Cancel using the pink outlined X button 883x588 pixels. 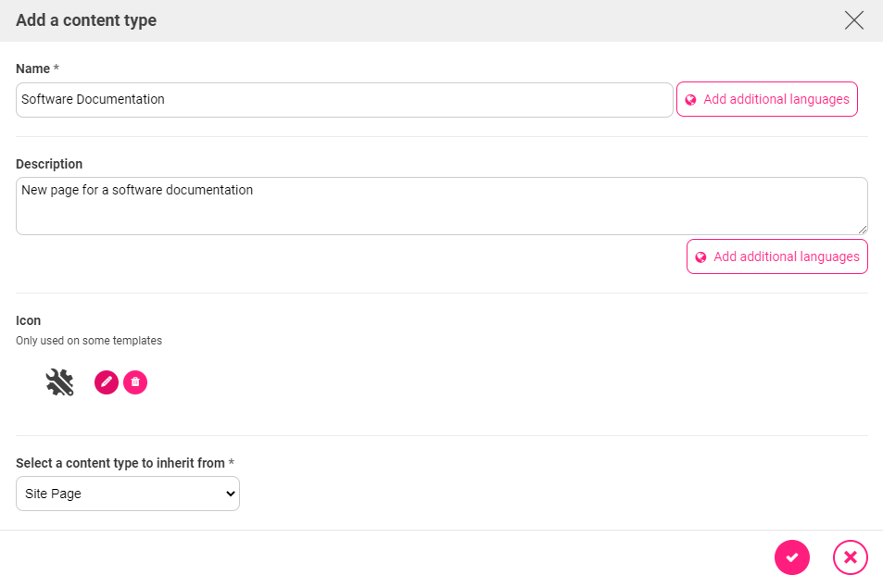pos(851,557)
